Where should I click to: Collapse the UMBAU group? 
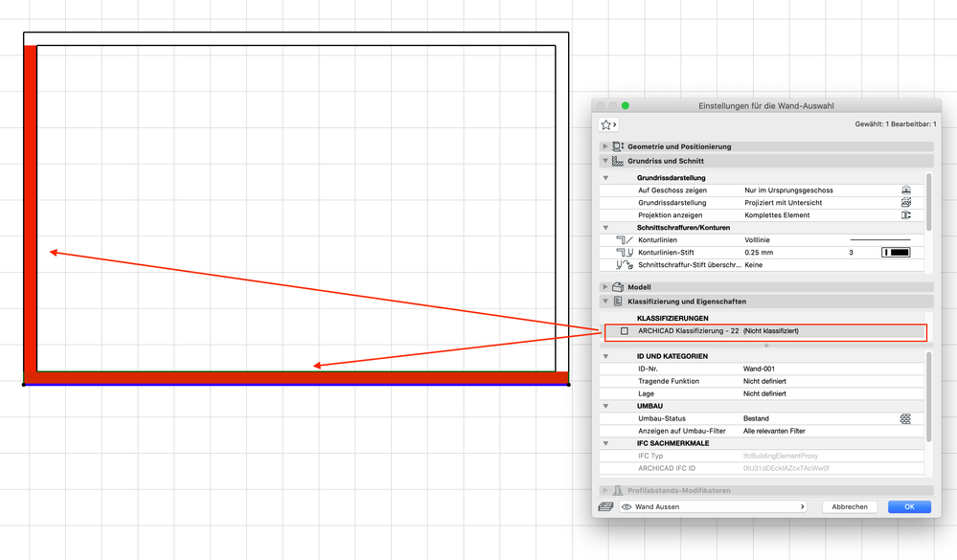tap(605, 406)
